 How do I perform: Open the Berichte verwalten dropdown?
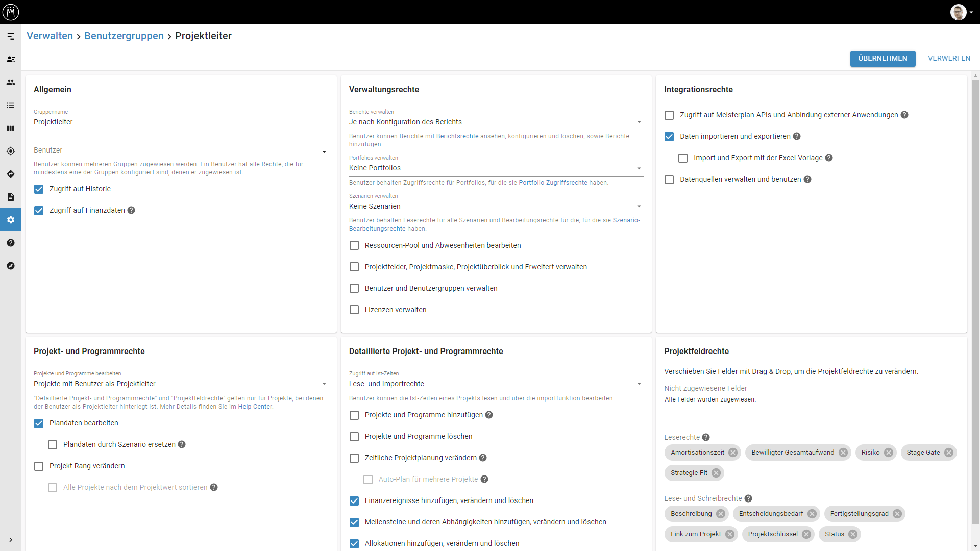click(x=496, y=122)
